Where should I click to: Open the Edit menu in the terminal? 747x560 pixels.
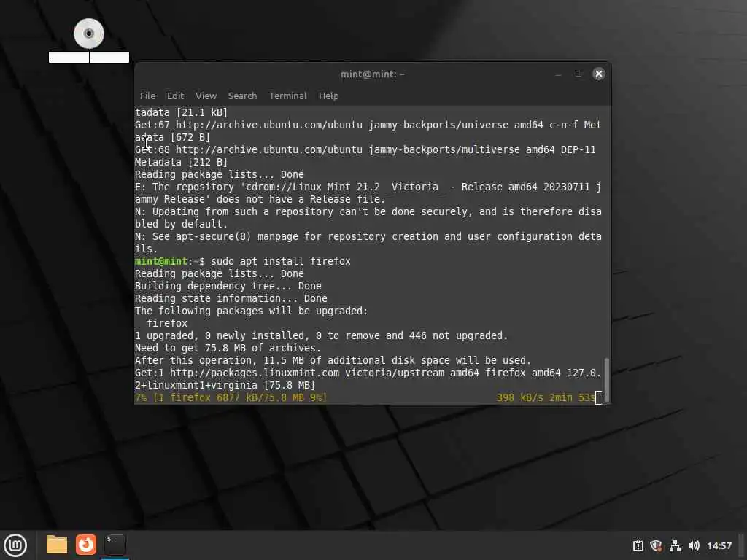175,96
